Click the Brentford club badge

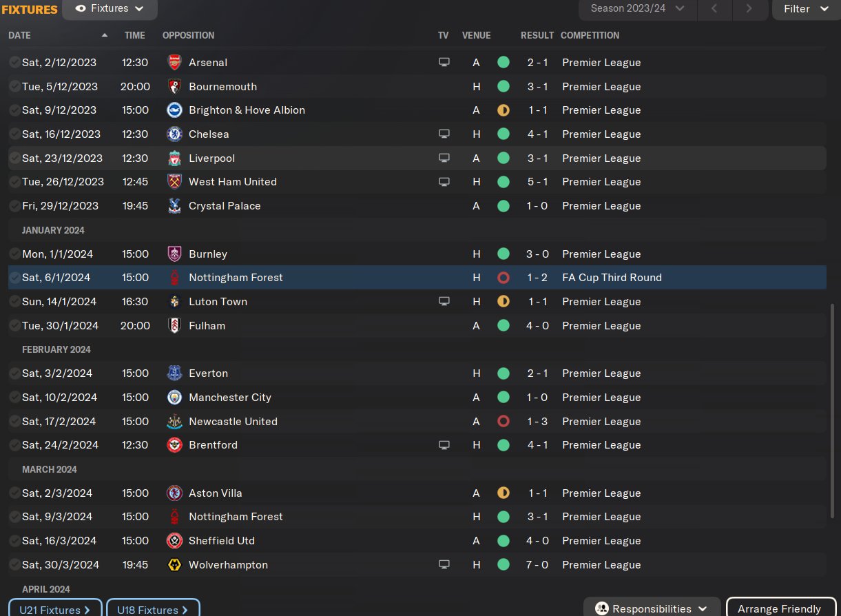click(174, 445)
